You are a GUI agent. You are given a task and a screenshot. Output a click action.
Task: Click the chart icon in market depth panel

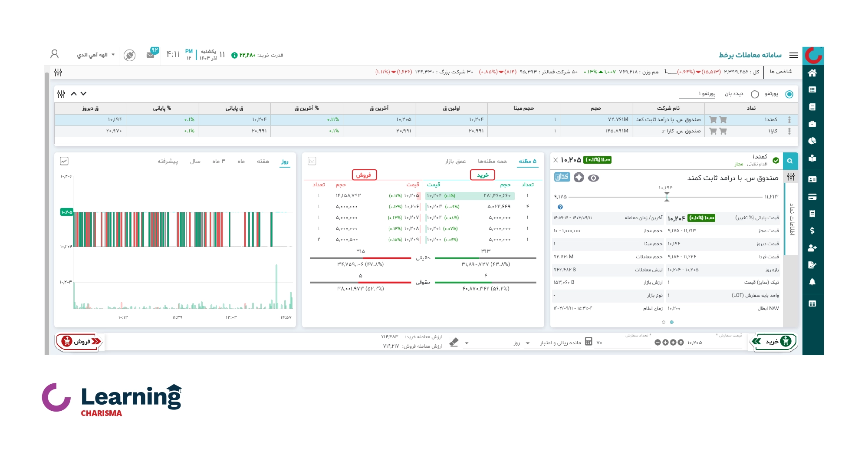(x=312, y=161)
